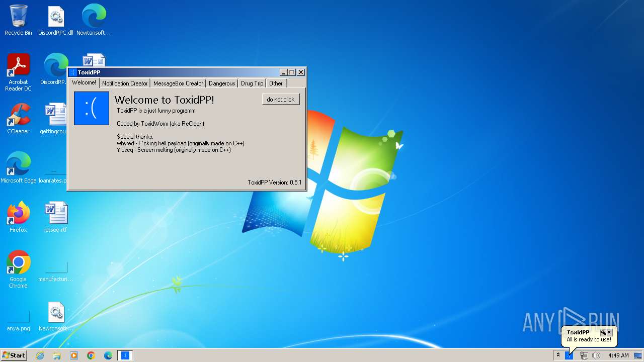Click 'ToxidPP is a just funny programm' text
Screen dimensions: 644x362
(156, 111)
